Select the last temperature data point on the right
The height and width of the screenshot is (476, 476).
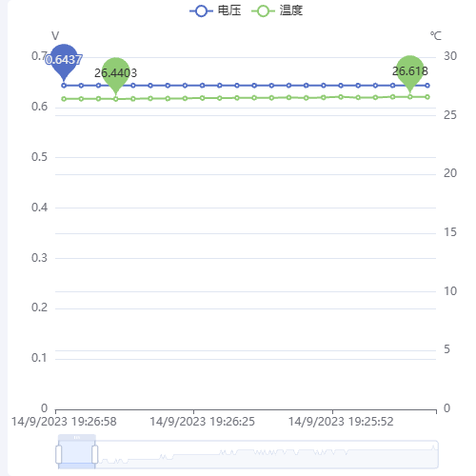pos(427,97)
